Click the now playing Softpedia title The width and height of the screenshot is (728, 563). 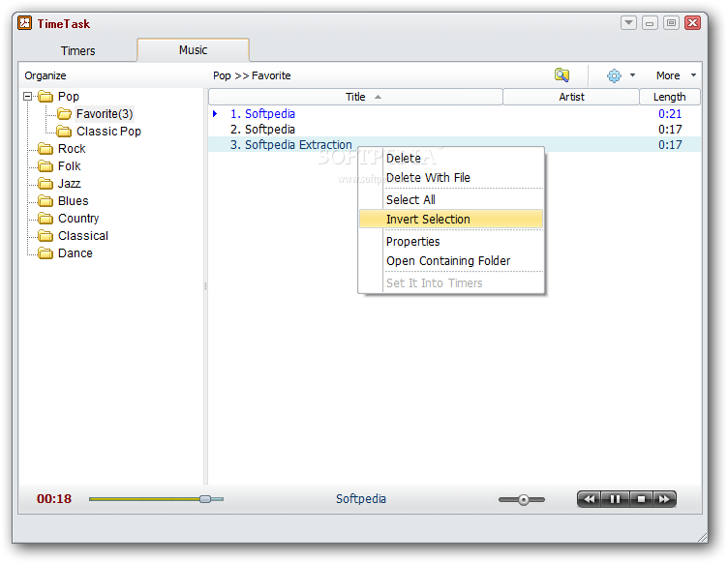[361, 499]
